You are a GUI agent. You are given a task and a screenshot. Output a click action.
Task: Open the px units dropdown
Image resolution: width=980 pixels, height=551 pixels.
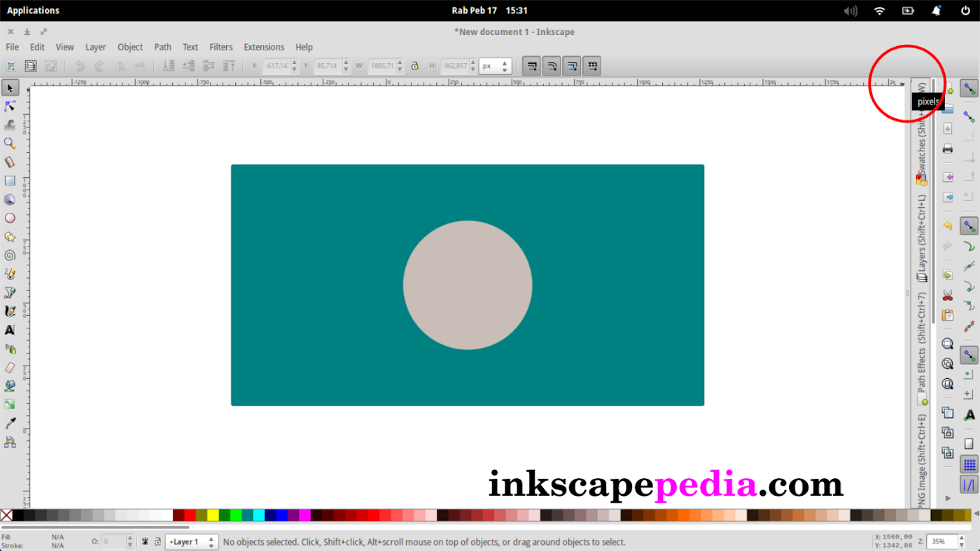[x=495, y=65]
